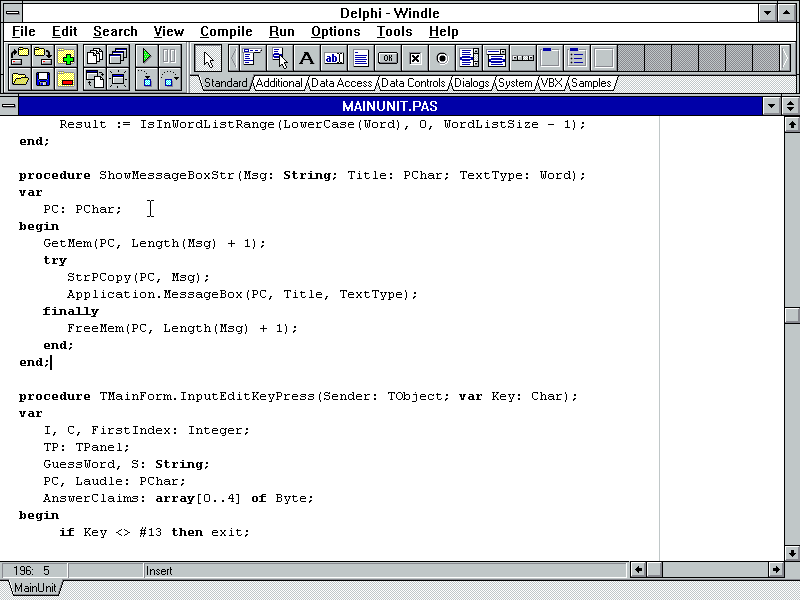The image size is (800, 600).
Task: Pick the CheckBox component icon
Action: [x=415, y=58]
